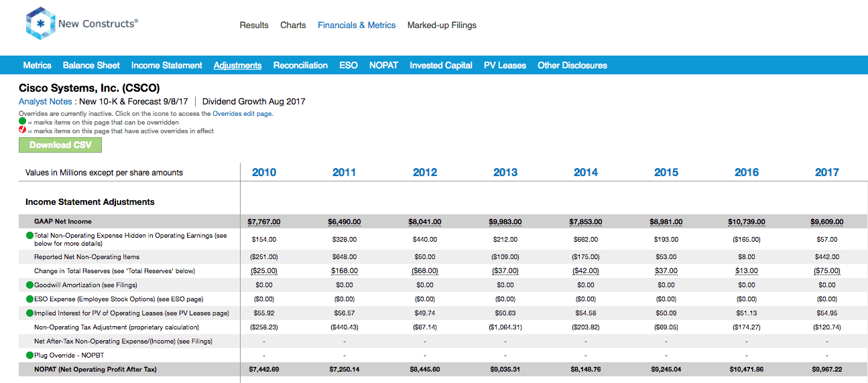868x383 pixels.
Task: Open the ESO tab
Action: coord(349,66)
